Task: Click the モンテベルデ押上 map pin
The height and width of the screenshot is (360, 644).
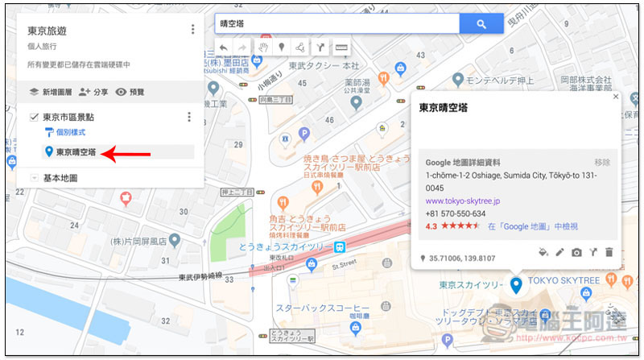Action: point(458,79)
